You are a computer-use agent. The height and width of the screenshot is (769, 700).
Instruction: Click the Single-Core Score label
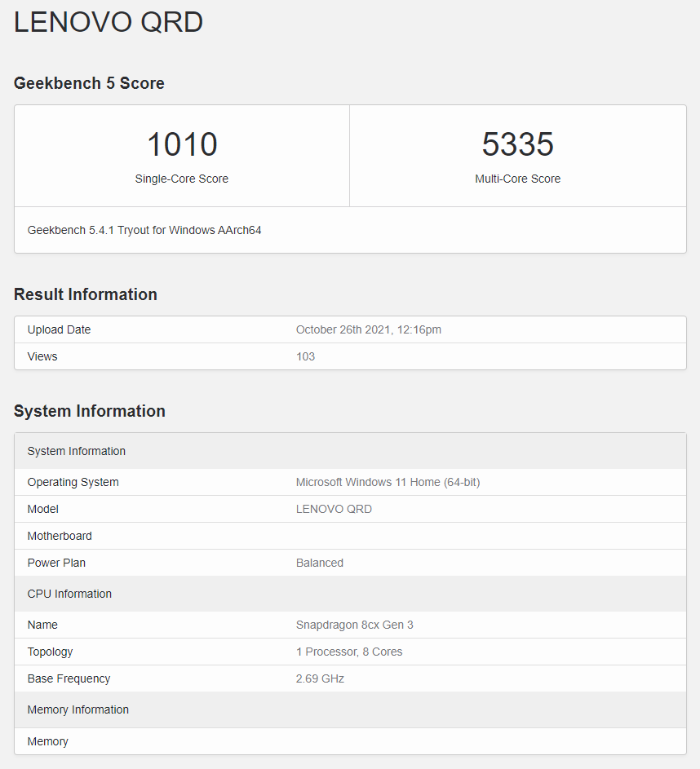point(181,179)
